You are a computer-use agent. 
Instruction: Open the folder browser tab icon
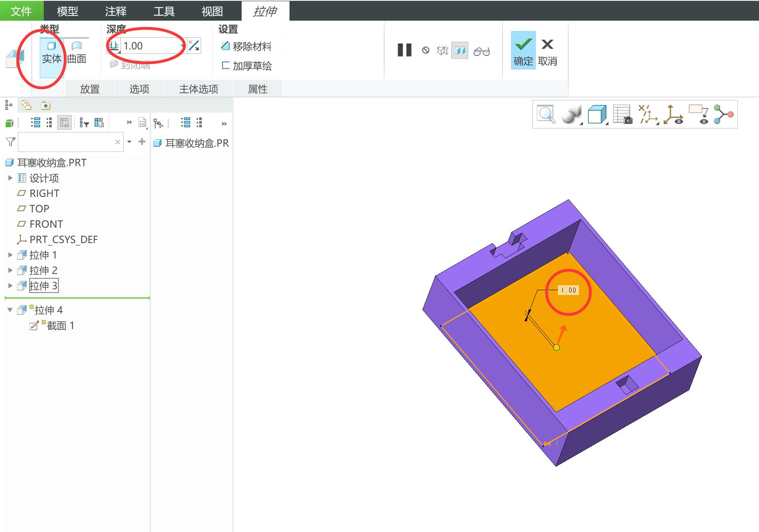(26, 105)
